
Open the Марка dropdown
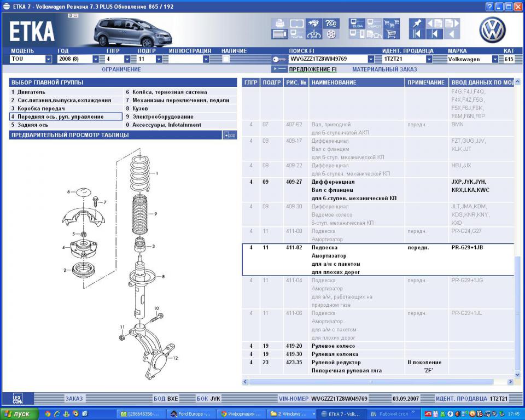tap(495, 59)
